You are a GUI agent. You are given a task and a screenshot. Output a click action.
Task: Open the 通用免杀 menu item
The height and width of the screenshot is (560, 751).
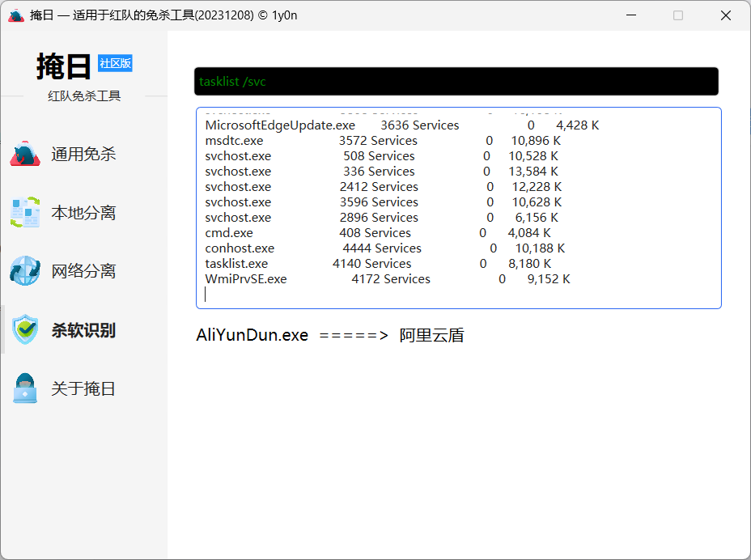[x=83, y=154]
